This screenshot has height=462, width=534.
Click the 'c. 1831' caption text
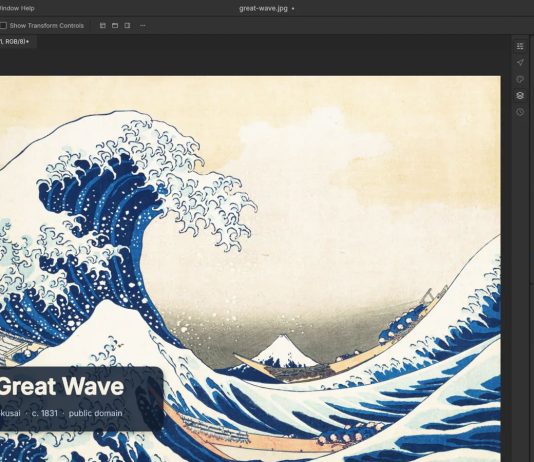tap(45, 413)
